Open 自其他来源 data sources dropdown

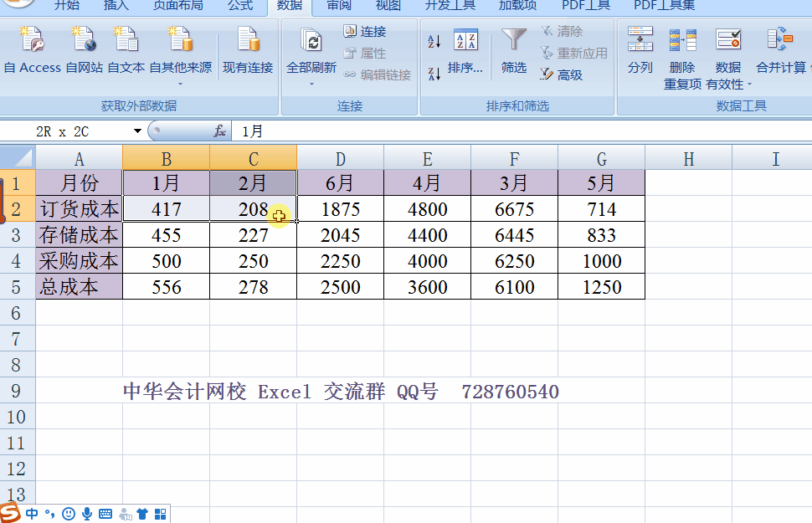[x=180, y=56]
